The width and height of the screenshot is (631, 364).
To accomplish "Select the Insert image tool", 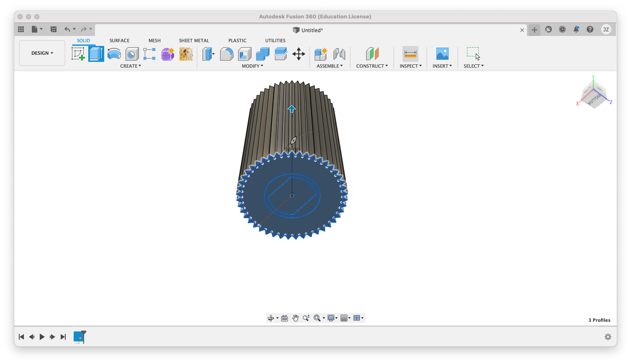I will click(442, 54).
